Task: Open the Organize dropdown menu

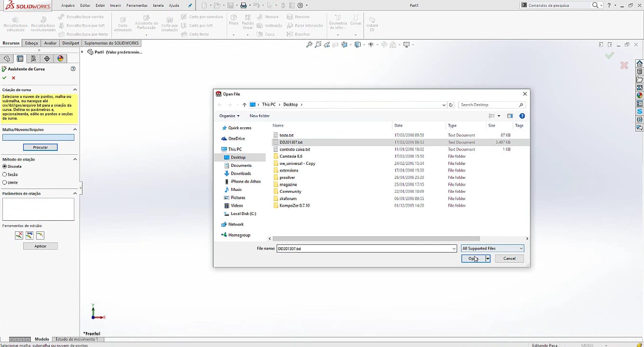Action: pos(229,116)
